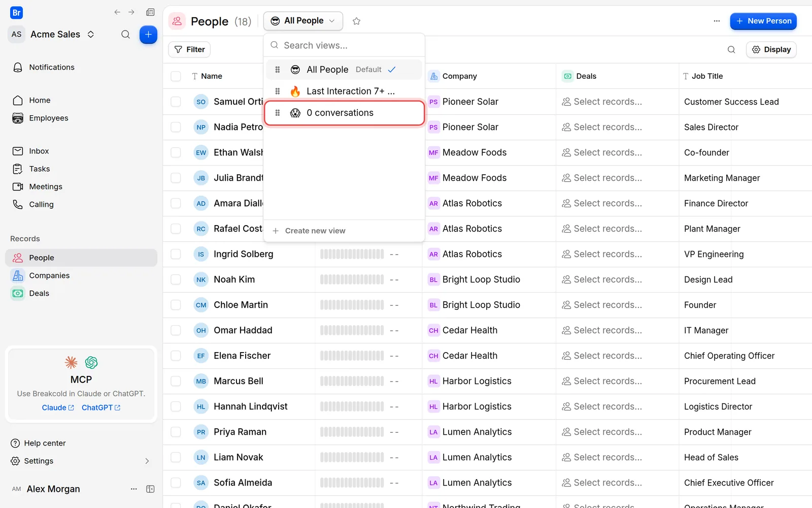812x508 pixels.
Task: Select Noah Kim's row checkbox
Action: (176, 279)
